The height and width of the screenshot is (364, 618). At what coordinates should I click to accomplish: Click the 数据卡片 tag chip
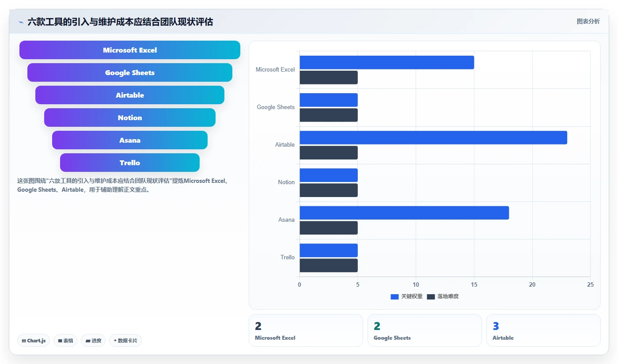tap(125, 341)
